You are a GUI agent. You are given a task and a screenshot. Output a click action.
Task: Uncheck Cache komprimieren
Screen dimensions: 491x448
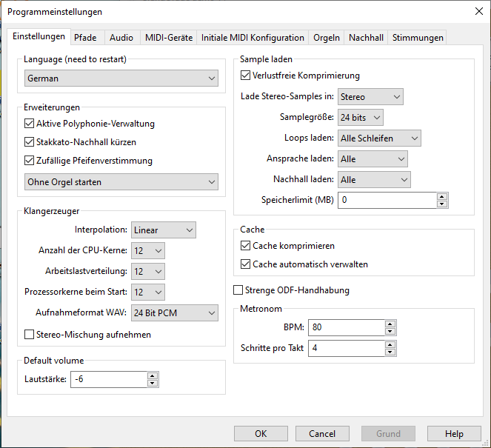point(247,246)
